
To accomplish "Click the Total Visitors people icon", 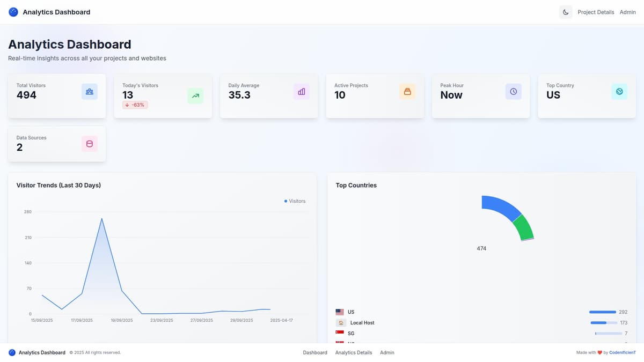I will pyautogui.click(x=89, y=91).
